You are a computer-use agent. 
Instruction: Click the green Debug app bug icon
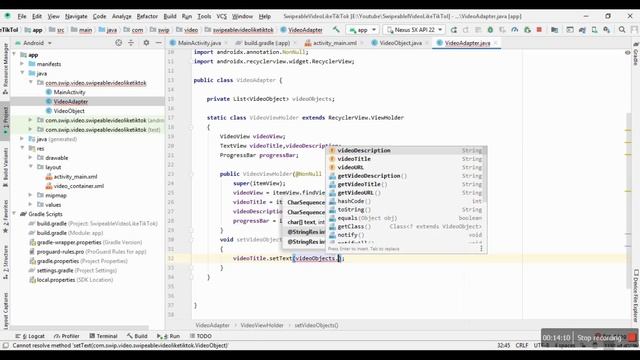[490, 30]
